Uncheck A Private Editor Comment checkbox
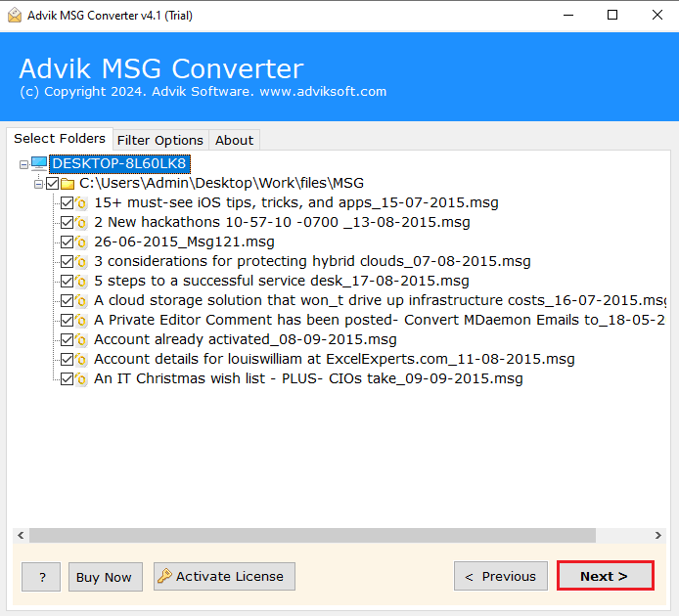The image size is (679, 616). (67, 320)
